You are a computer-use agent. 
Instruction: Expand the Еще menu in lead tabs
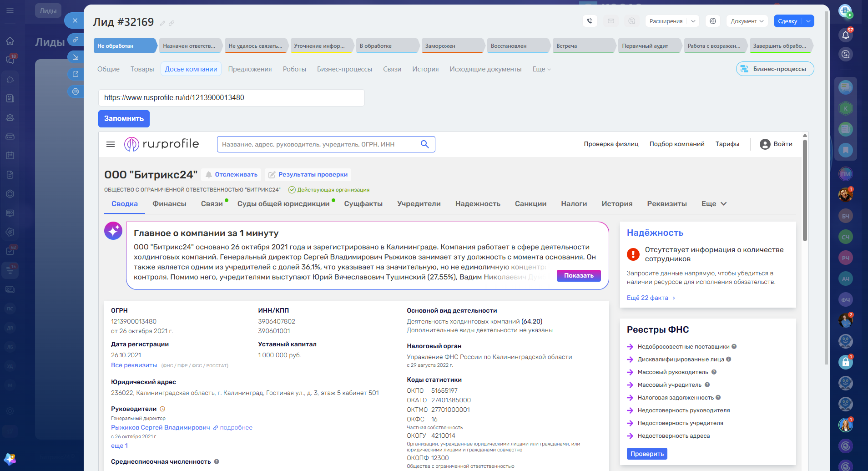coord(542,69)
